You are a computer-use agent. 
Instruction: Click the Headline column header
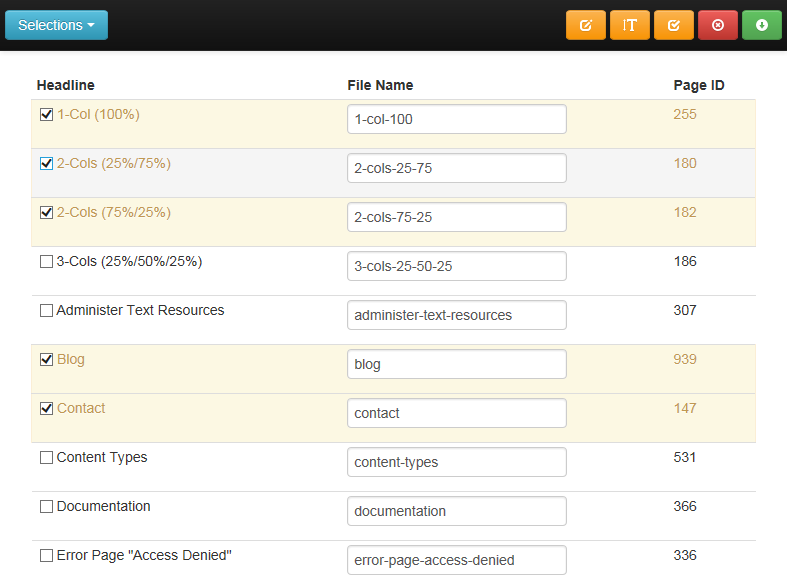(66, 85)
